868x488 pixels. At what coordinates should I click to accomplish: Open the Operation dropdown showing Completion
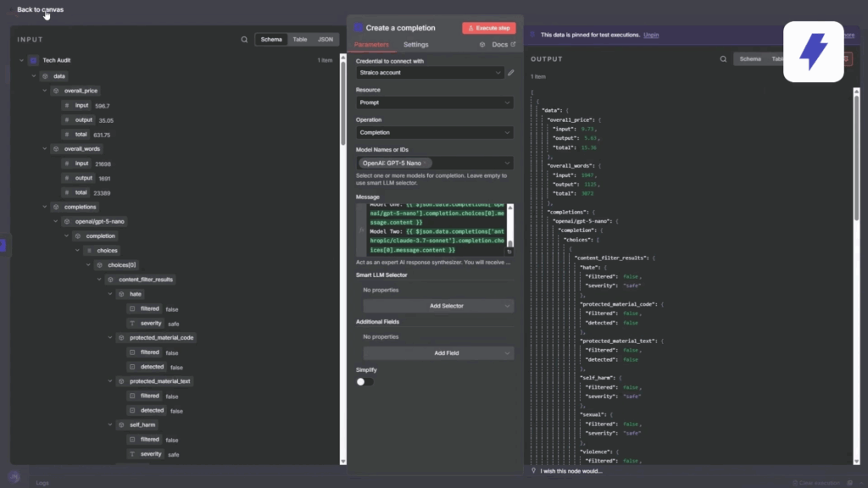coord(435,133)
